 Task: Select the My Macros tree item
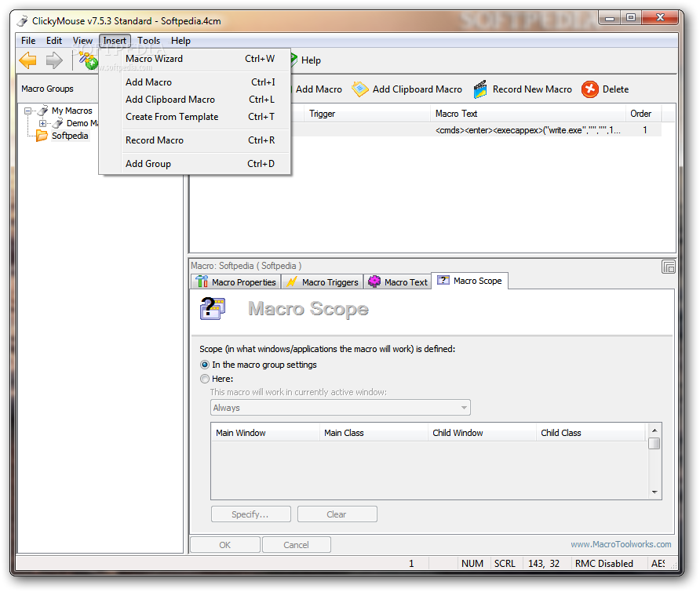pyautogui.click(x=72, y=111)
